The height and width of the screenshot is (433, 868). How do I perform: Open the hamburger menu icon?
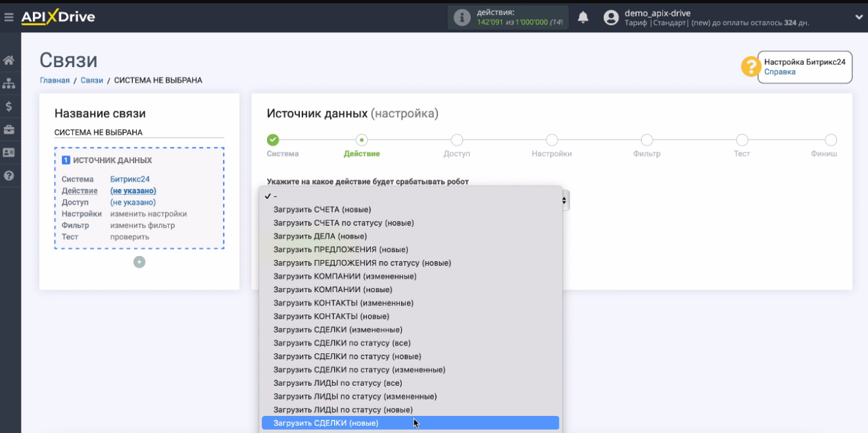(9, 17)
